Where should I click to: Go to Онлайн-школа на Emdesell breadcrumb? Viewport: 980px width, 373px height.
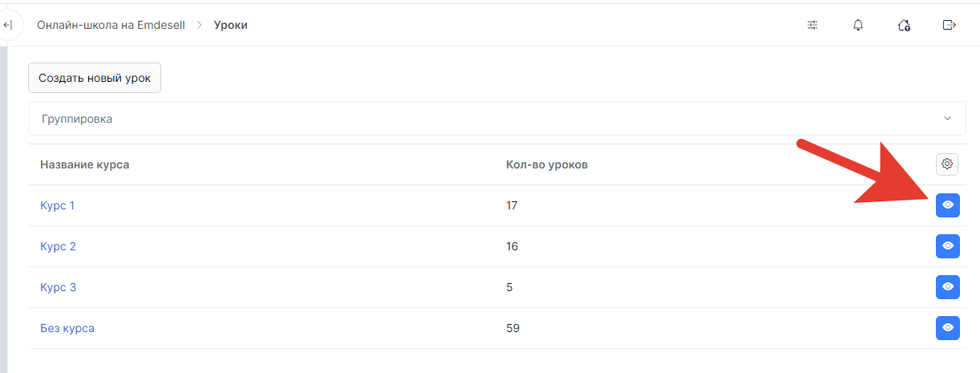111,25
